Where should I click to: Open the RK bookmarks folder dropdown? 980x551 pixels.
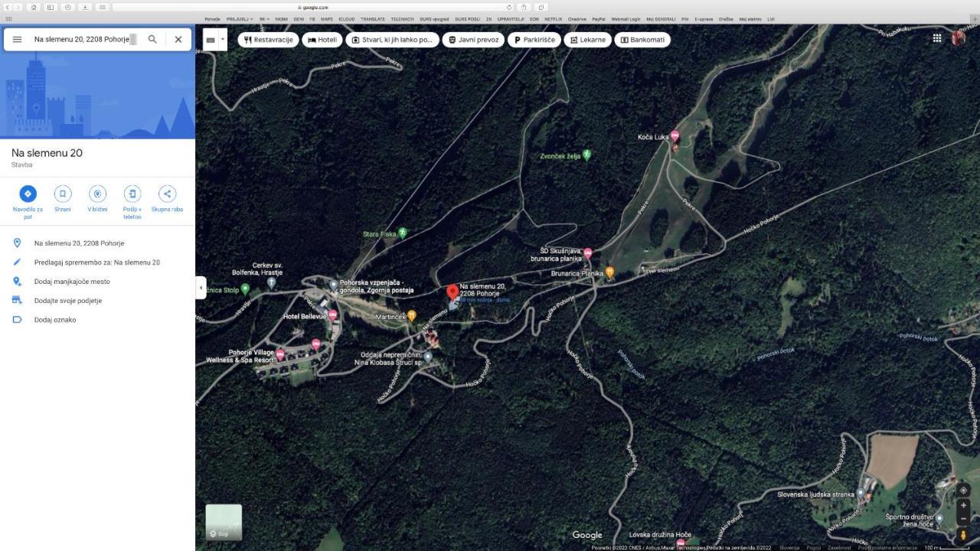pos(264,19)
